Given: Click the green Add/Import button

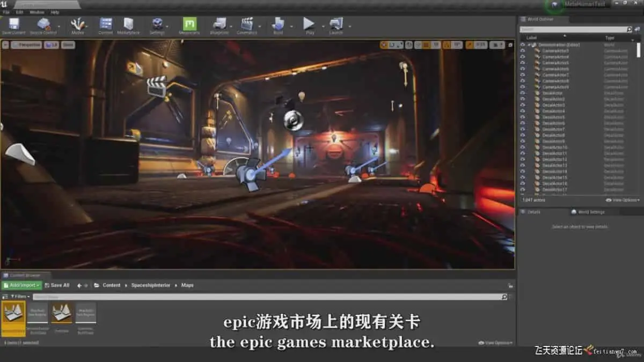Looking at the screenshot, I should (21, 285).
